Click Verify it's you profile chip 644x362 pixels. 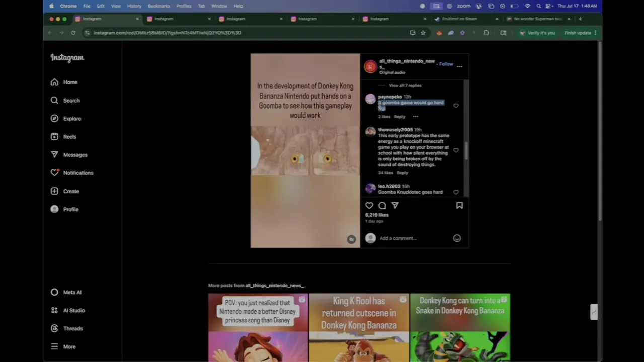(x=537, y=33)
